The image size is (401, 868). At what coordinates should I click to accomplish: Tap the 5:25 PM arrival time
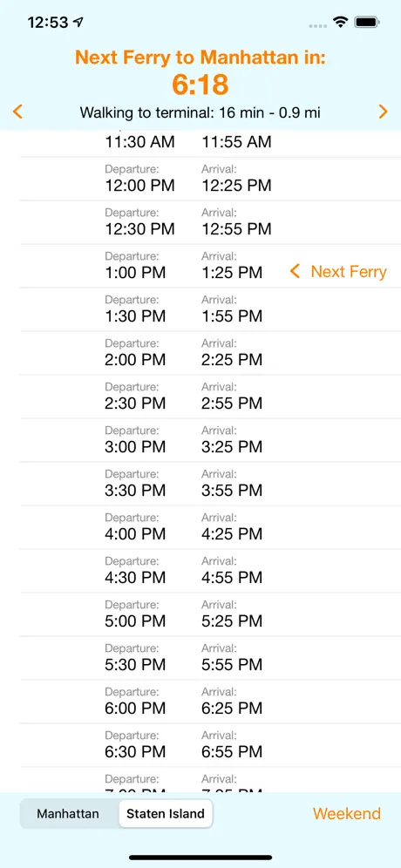232,621
